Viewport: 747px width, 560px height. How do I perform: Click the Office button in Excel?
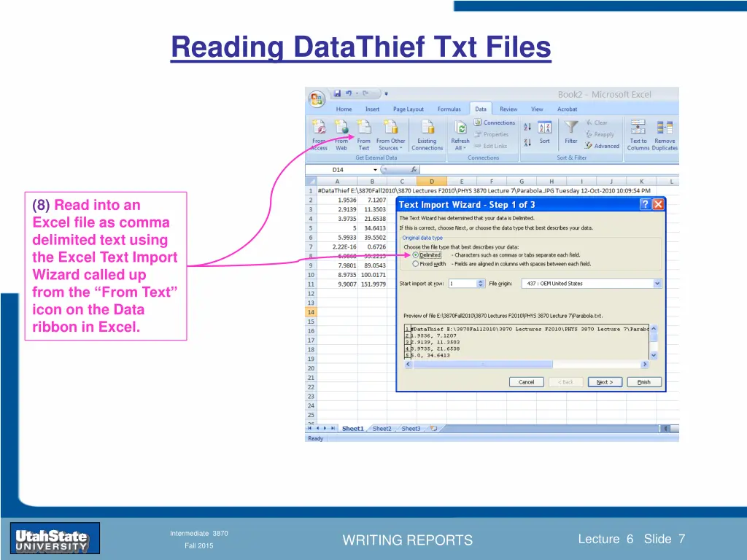click(x=317, y=99)
